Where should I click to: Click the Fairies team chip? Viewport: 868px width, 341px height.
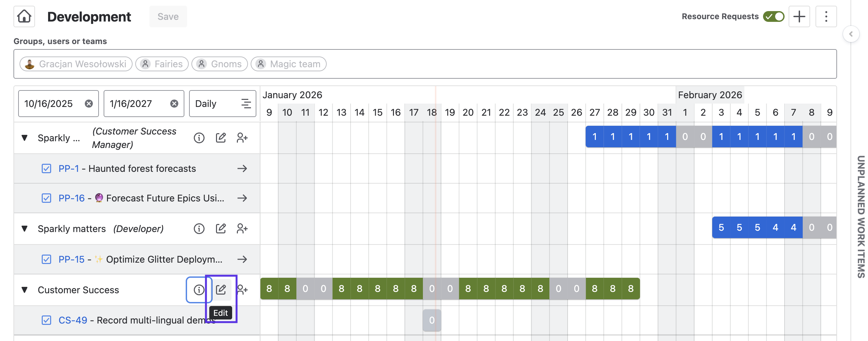pos(162,64)
